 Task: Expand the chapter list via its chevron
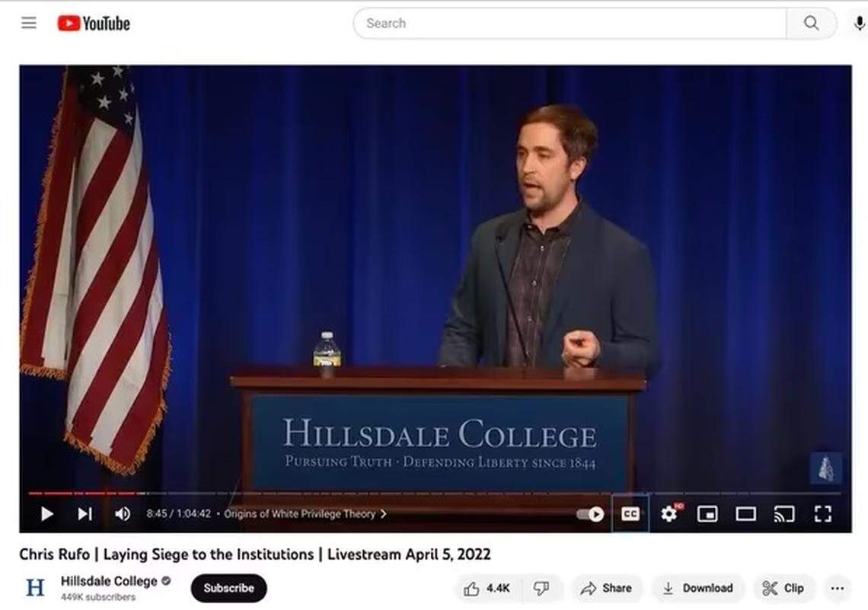pos(382,514)
